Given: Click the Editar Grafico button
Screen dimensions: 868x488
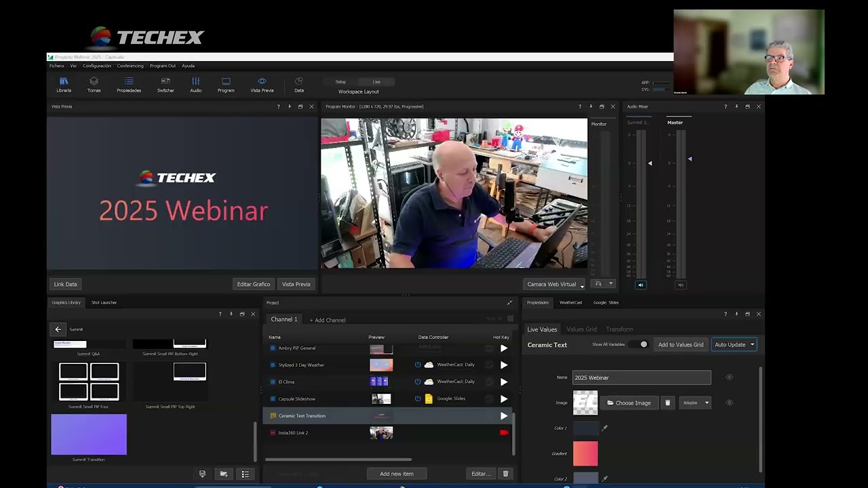Looking at the screenshot, I should pos(254,284).
